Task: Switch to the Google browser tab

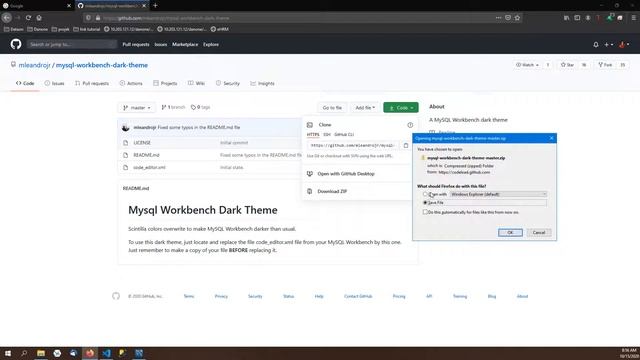Action: (x=37, y=6)
